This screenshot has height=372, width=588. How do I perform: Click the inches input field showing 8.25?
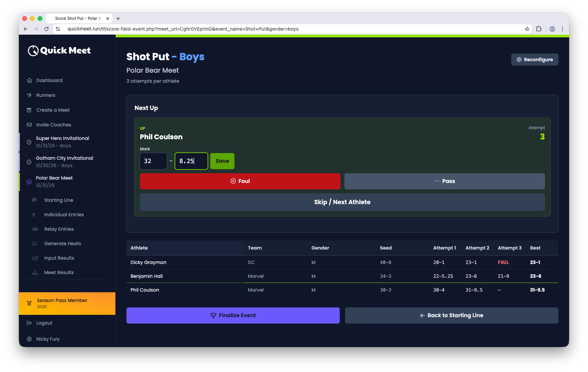click(191, 161)
